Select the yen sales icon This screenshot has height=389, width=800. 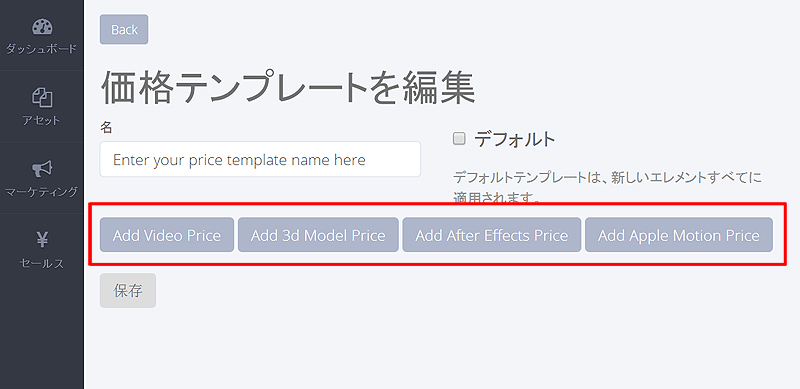(x=42, y=239)
